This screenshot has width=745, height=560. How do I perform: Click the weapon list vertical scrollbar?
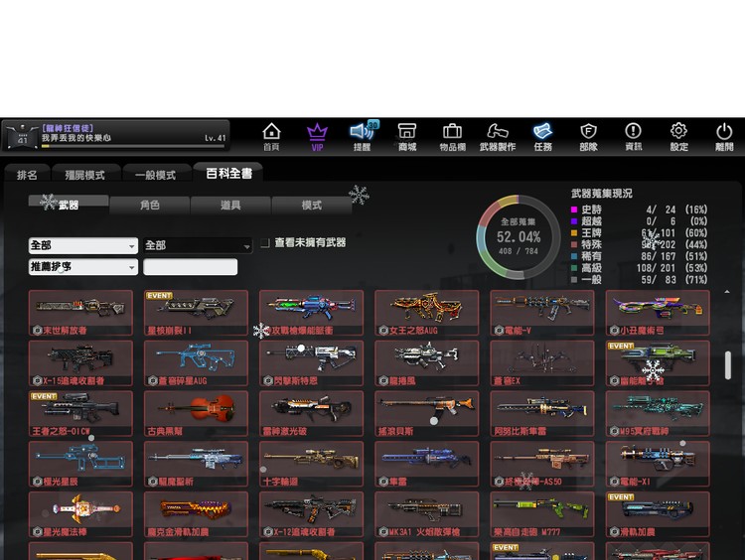coord(728,365)
